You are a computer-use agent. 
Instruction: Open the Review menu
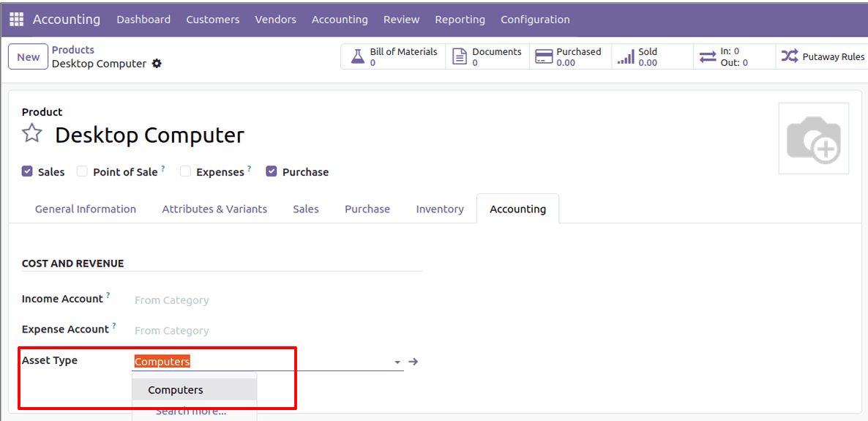coord(401,19)
